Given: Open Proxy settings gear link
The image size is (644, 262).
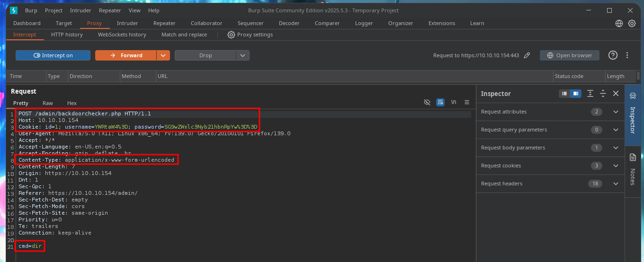Looking at the screenshot, I should pyautogui.click(x=250, y=35).
